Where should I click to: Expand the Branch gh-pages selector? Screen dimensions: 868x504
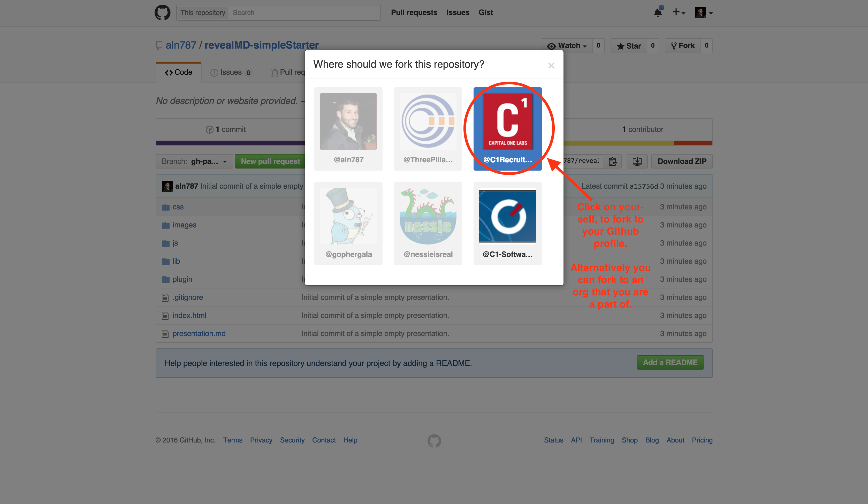click(194, 161)
